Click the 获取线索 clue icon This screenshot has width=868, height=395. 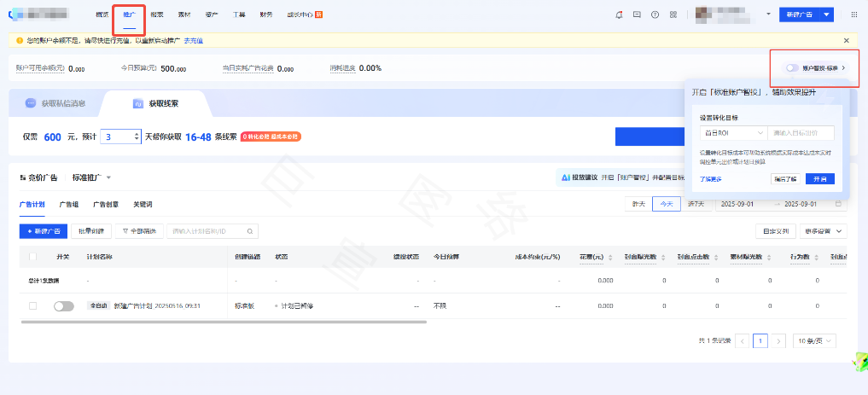point(138,103)
